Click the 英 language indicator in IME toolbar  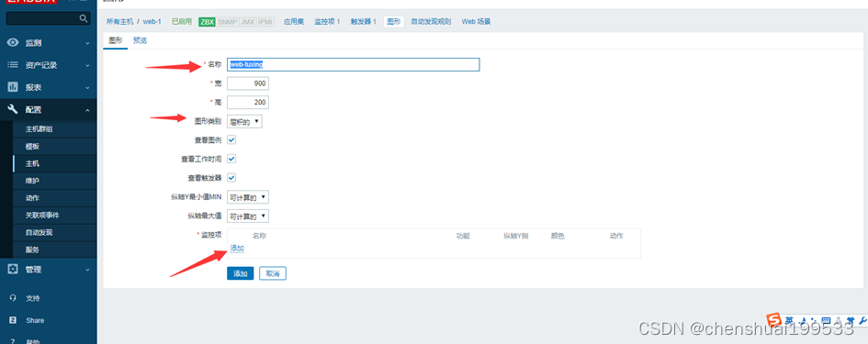789,320
